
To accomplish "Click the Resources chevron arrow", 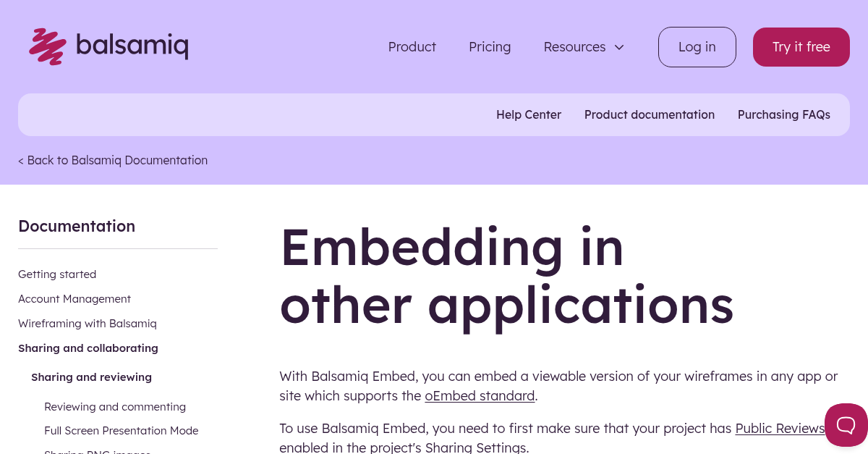I will tap(618, 47).
